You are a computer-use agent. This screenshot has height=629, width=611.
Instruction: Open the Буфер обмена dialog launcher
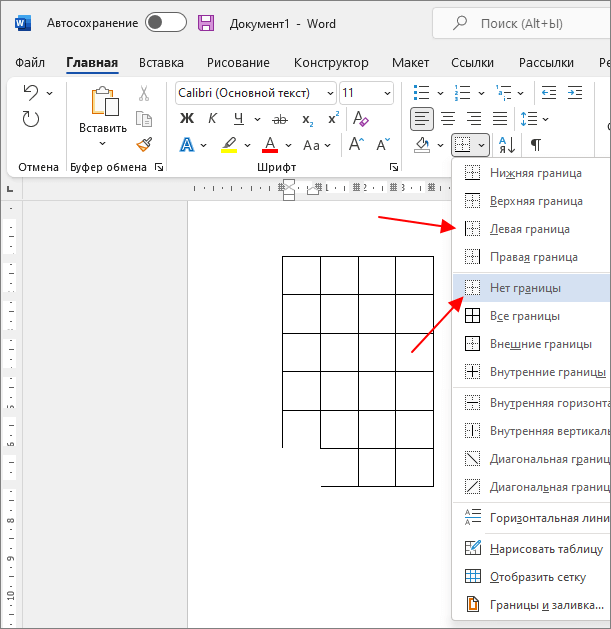tap(159, 167)
